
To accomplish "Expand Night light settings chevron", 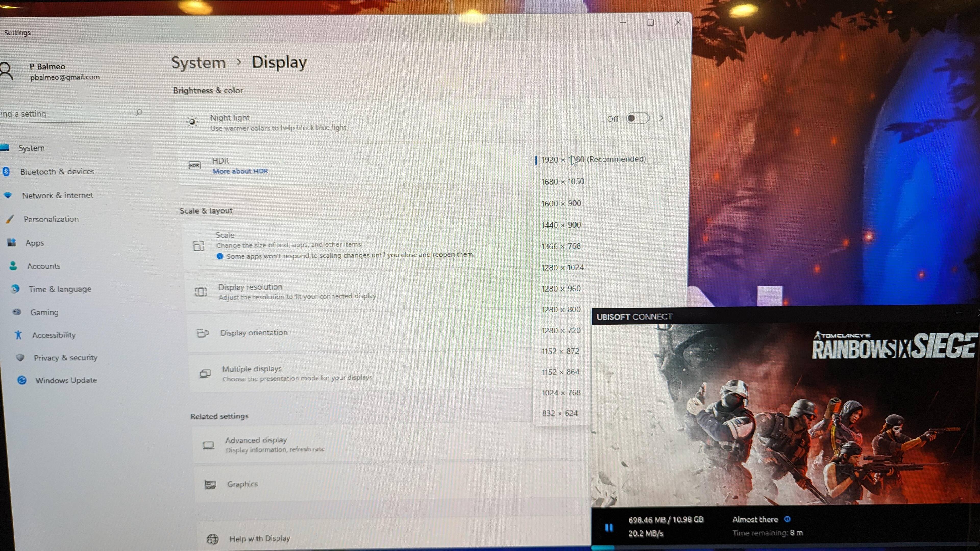I will pos(661,118).
